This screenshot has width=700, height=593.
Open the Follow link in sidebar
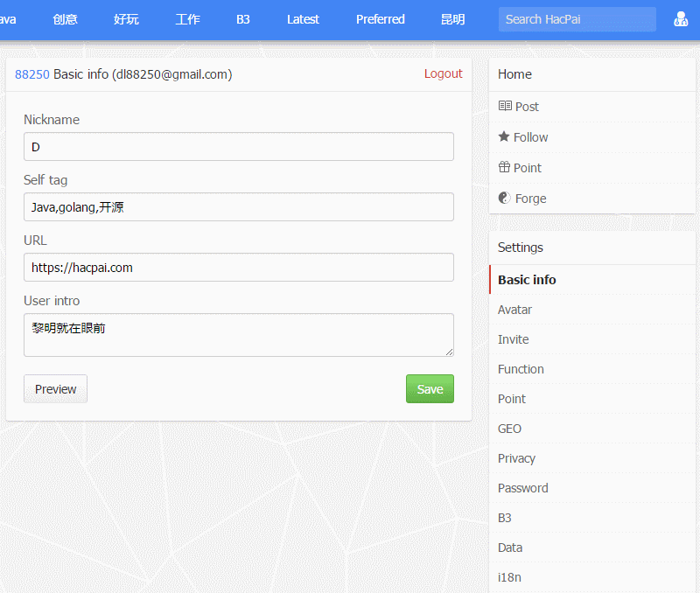pyautogui.click(x=530, y=137)
